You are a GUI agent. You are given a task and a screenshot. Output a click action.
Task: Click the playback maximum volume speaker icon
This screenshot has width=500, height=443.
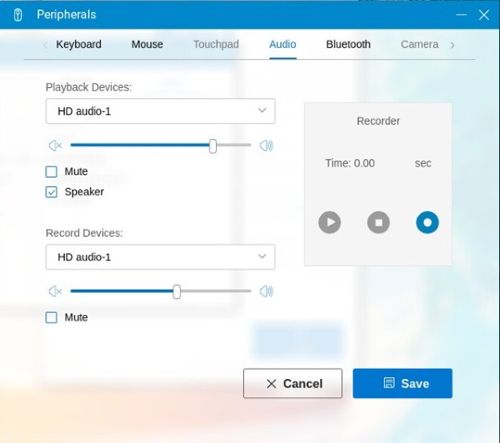266,145
